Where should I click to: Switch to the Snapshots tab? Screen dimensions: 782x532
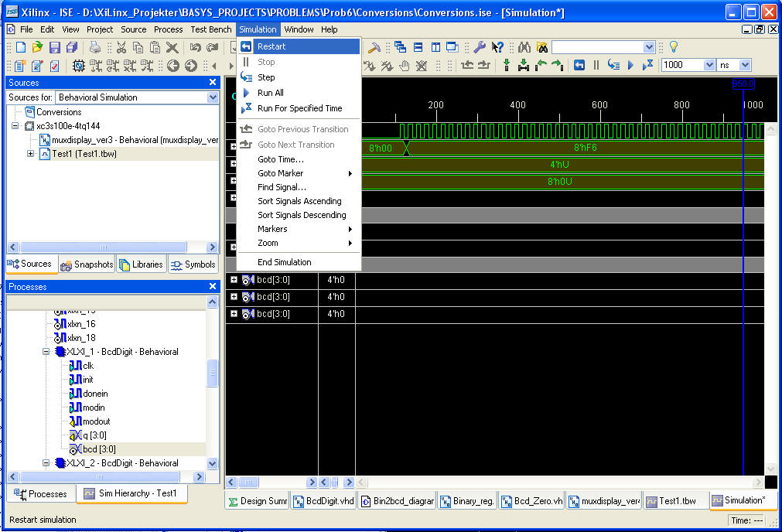click(x=87, y=264)
